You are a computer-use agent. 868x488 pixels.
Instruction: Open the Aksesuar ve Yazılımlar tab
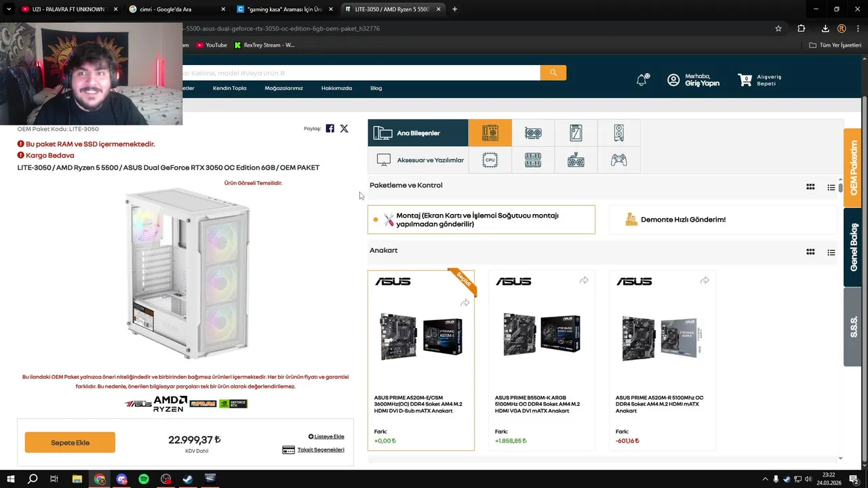point(418,160)
